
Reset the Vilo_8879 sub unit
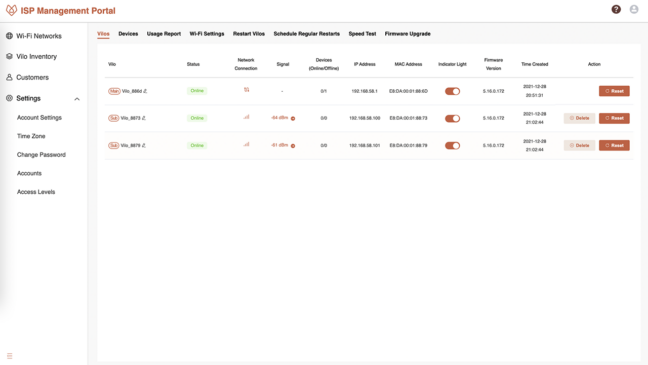[x=614, y=146]
